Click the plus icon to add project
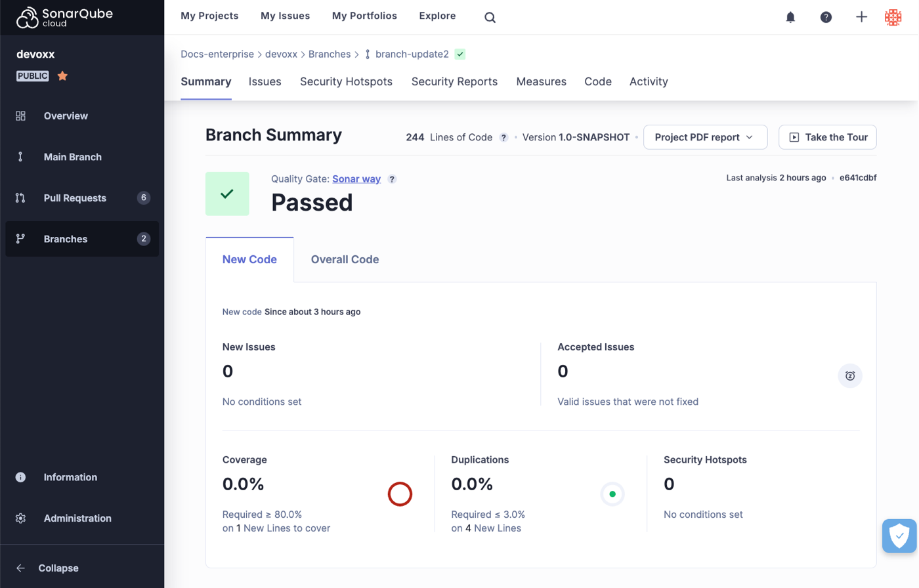This screenshot has width=919, height=588. (x=861, y=18)
